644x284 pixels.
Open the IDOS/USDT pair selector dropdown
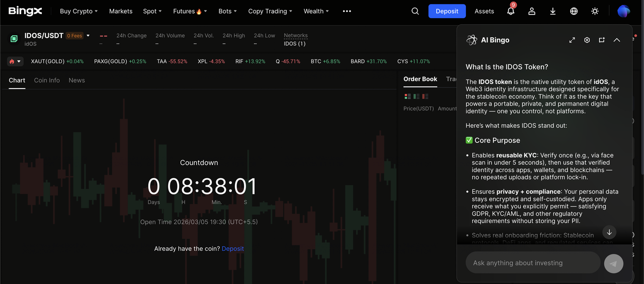88,36
